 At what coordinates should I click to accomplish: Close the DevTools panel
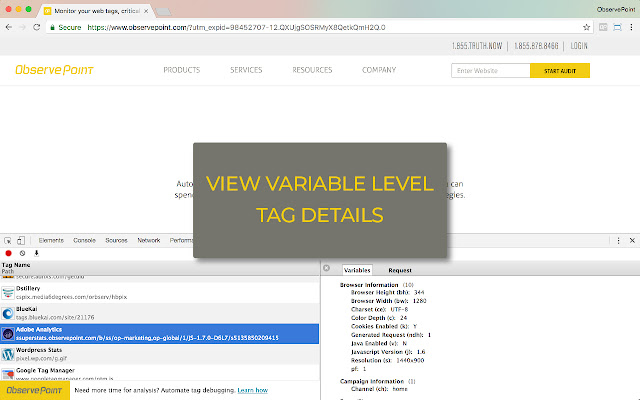click(x=632, y=240)
